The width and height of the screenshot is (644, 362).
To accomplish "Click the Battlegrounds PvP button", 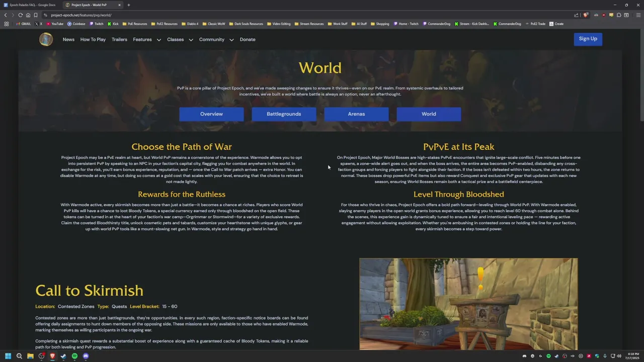I will pos(284,114).
